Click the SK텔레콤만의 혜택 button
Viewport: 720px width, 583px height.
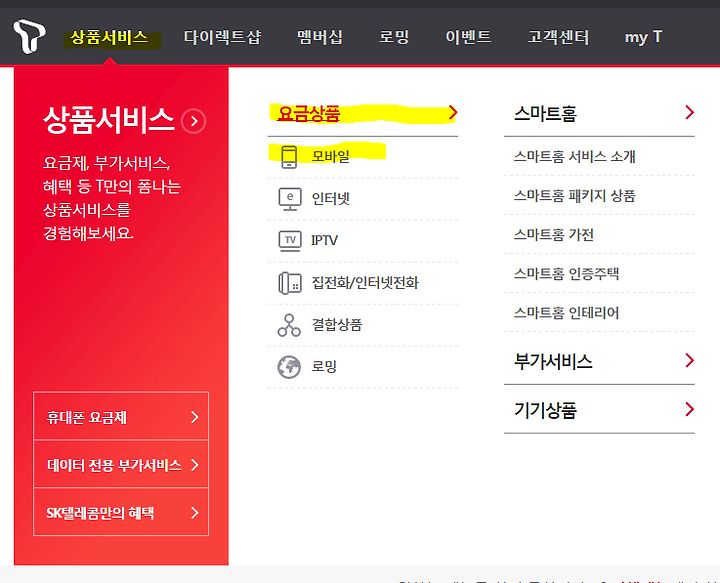121,512
